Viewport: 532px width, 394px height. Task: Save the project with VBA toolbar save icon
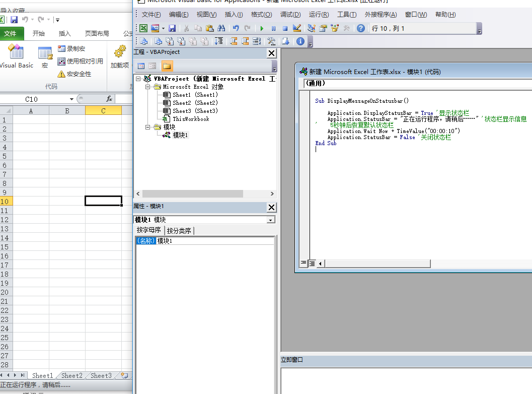point(172,29)
